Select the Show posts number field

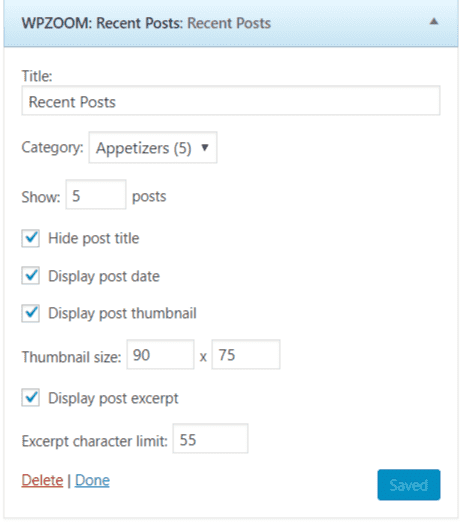96,195
